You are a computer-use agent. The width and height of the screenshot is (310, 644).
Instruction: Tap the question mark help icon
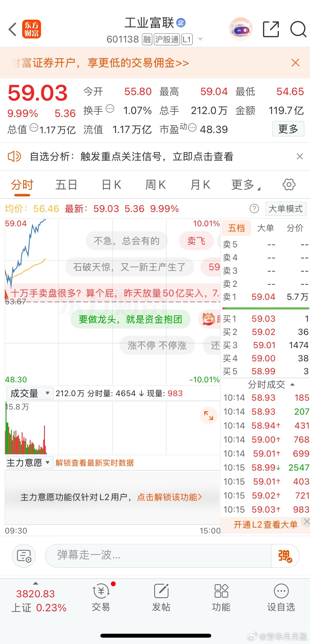click(x=254, y=209)
